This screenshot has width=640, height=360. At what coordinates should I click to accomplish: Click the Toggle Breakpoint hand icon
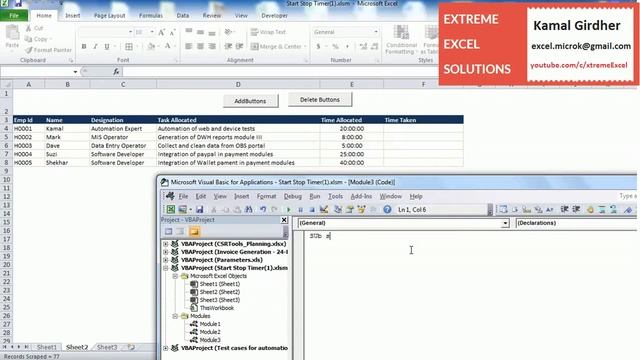[590, 210]
